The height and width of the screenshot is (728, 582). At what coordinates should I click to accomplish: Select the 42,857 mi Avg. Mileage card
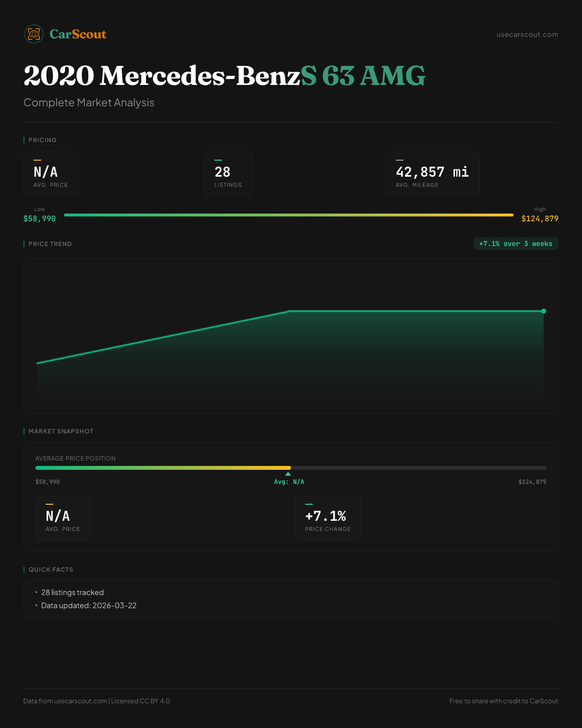pos(432,174)
